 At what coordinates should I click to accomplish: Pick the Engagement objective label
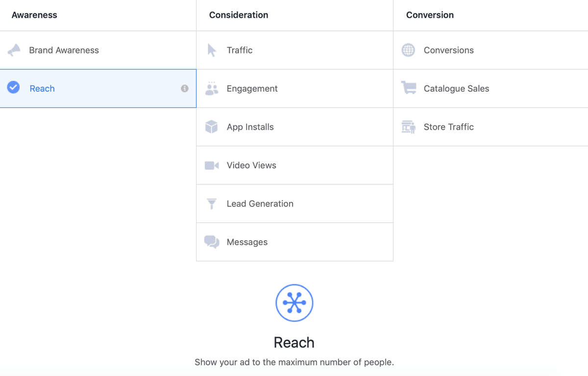tap(252, 89)
